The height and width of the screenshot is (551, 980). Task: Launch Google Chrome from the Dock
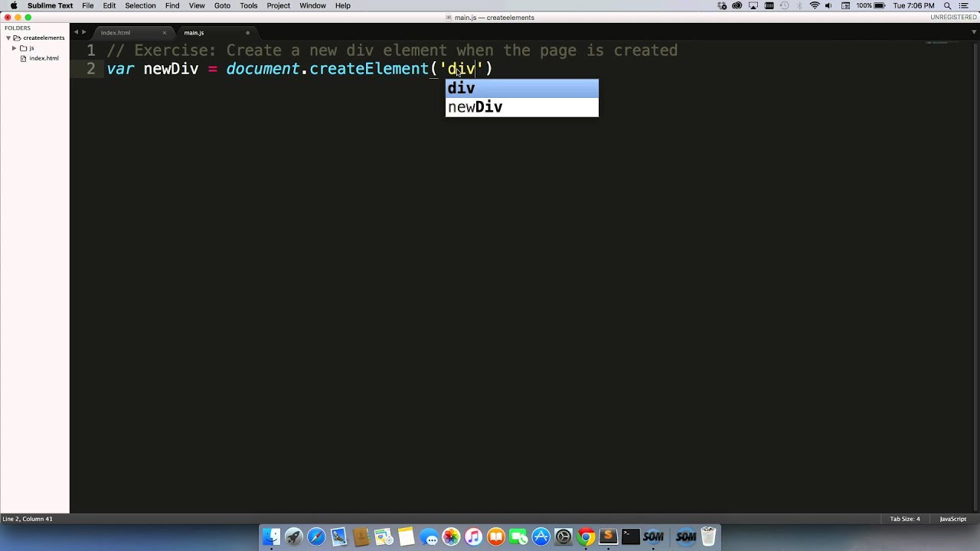[586, 537]
